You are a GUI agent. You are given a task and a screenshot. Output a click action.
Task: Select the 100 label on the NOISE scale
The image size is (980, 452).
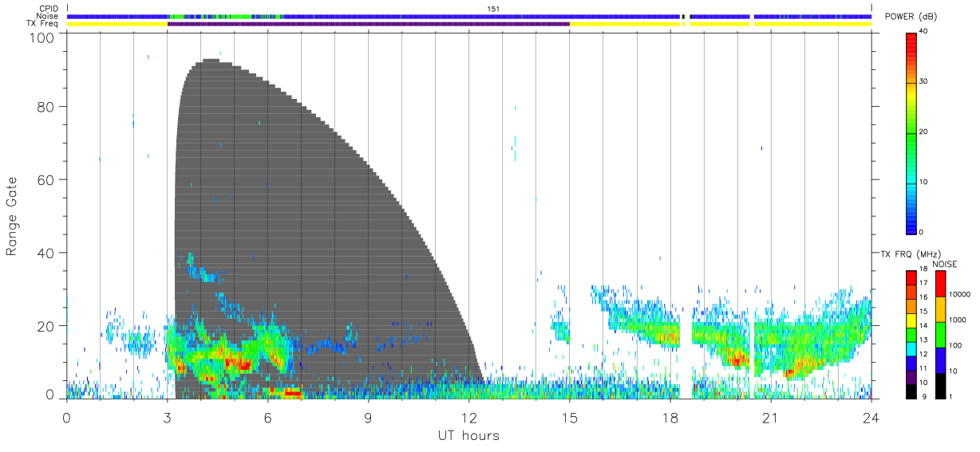coord(956,345)
